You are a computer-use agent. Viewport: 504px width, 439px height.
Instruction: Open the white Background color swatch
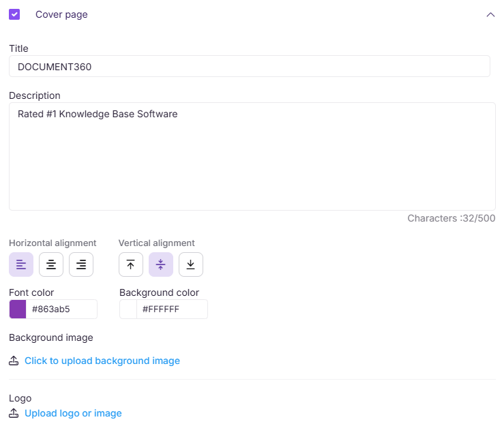pyautogui.click(x=128, y=309)
